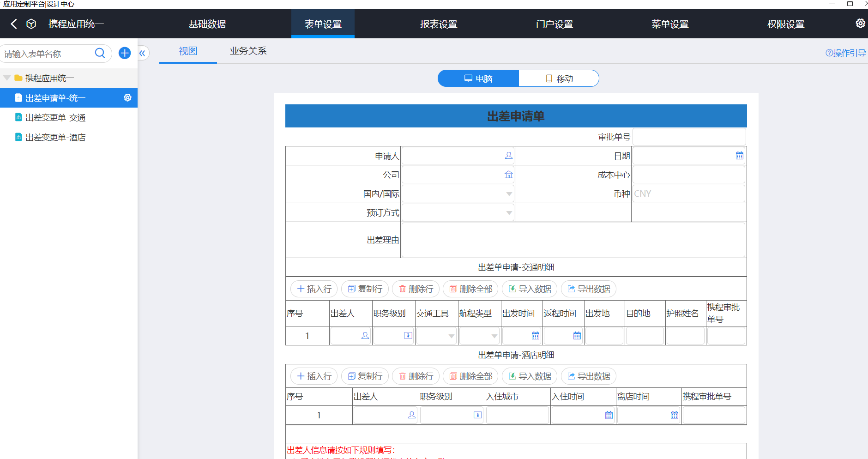Collapse the 携程应用统一 folder tree
868x459 pixels.
(7, 78)
